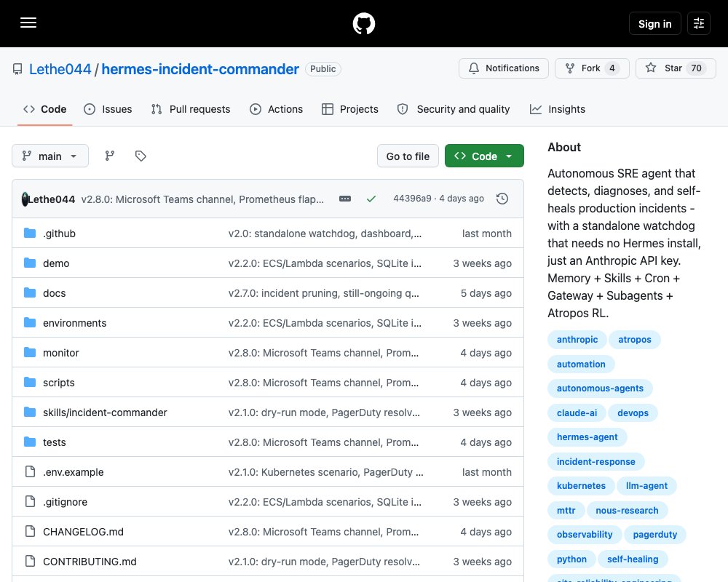Click the branches icon next to main

(110, 156)
